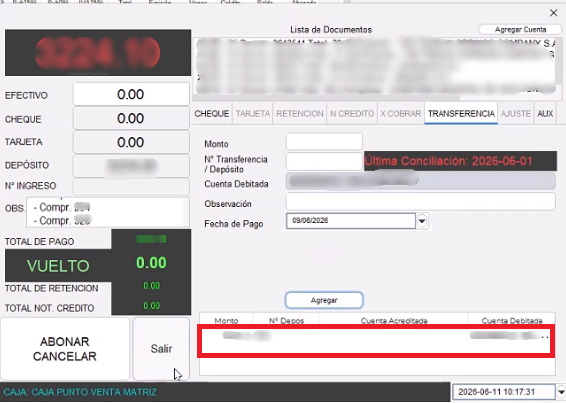Open the Fecha de Pago calendar dropdown arrow
This screenshot has width=566, height=403.
[x=422, y=221]
